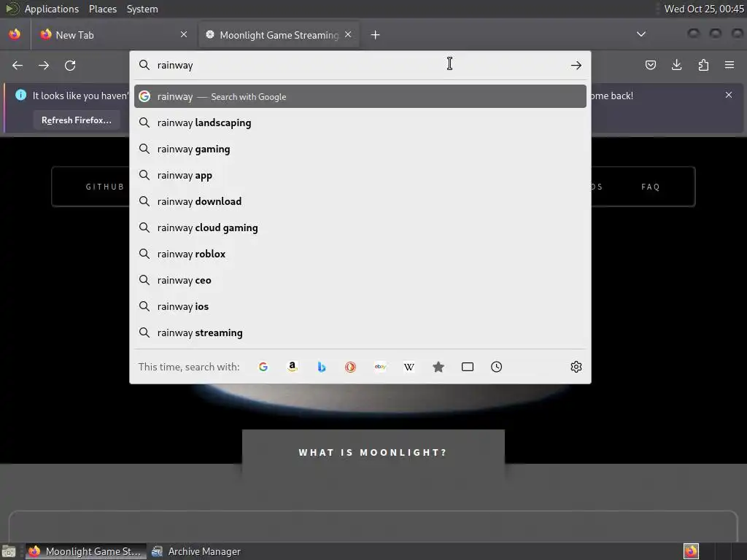Choose suggestion rainway landscaping
The width and height of the screenshot is (747, 560).
pos(360,122)
